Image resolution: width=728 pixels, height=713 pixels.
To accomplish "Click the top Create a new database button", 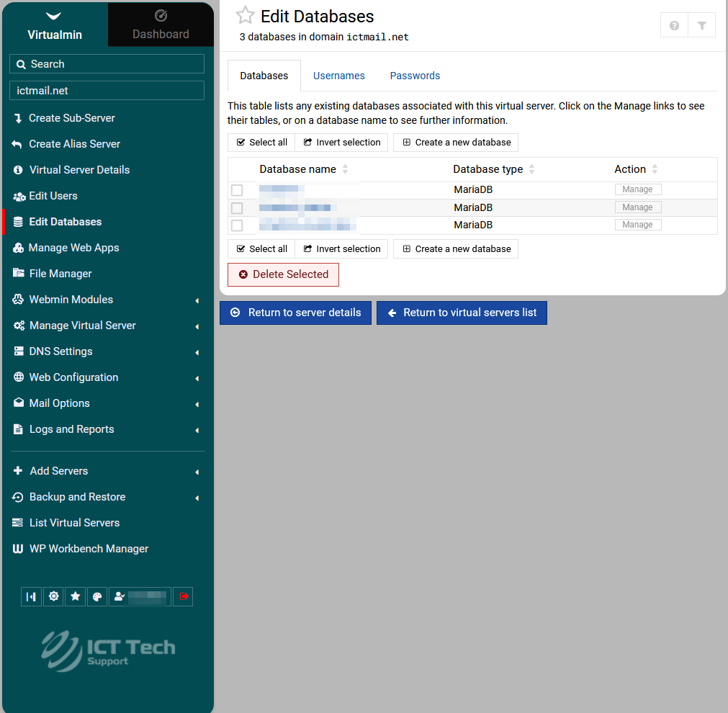I will [x=456, y=143].
